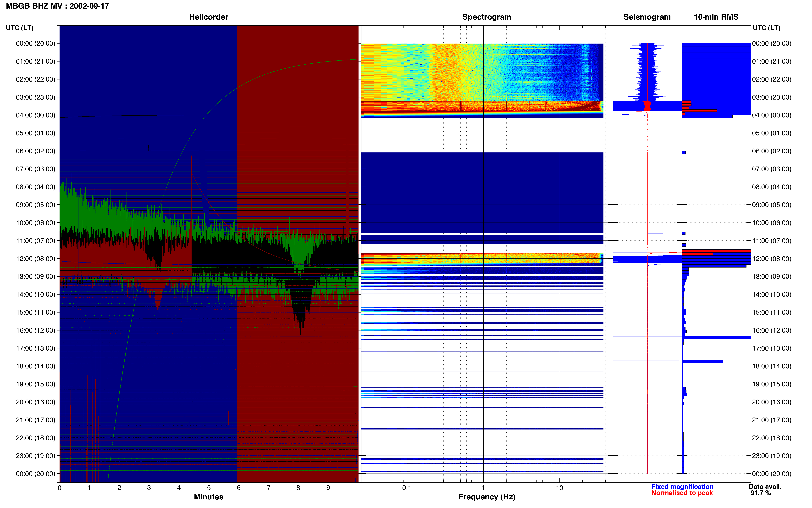Select the '10-min RMS' panel heading
Viewport: 812px width, 508px height.
pyautogui.click(x=716, y=17)
